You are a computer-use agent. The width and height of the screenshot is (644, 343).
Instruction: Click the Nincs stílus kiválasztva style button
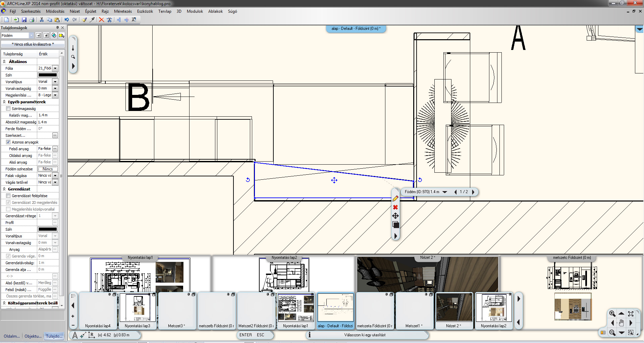point(33,44)
